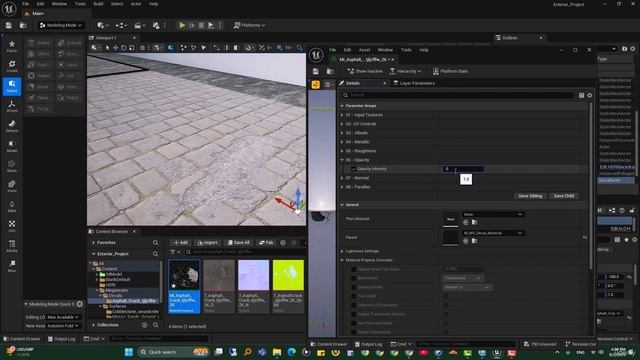Choose the scale tool in viewport toolbar

pyautogui.click(x=131, y=48)
